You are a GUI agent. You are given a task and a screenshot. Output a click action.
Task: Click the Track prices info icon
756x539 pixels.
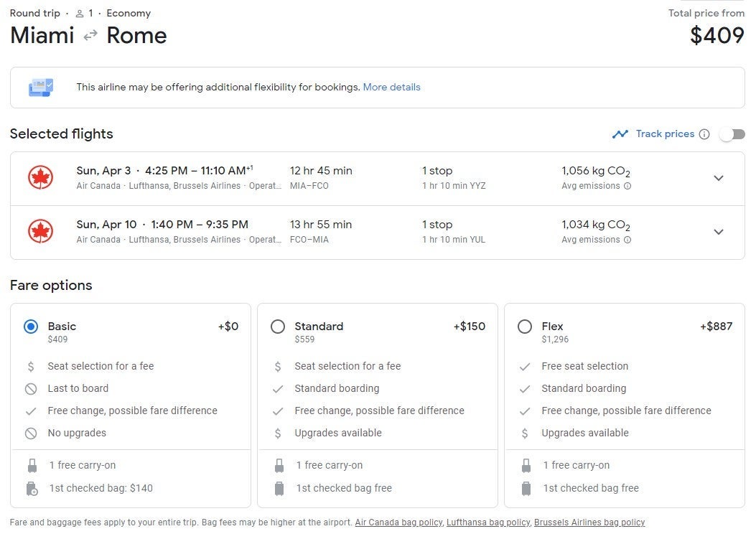pos(704,134)
